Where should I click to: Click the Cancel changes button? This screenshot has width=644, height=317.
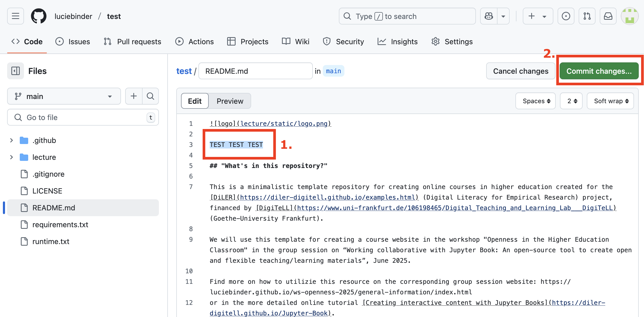(521, 71)
